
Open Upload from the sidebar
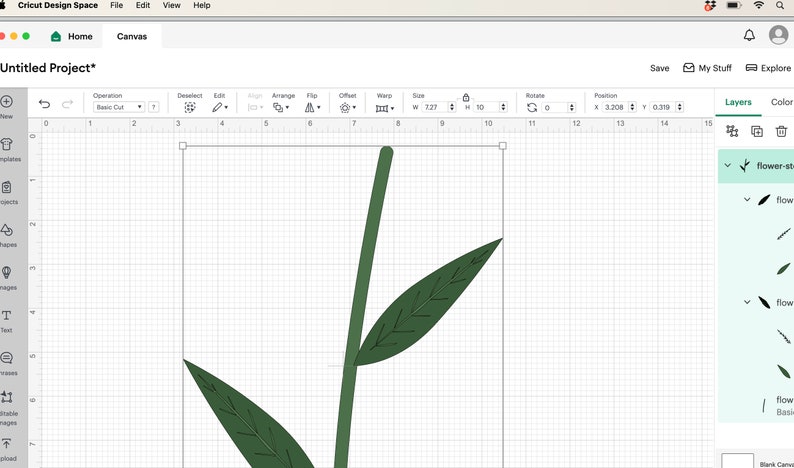(x=8, y=450)
